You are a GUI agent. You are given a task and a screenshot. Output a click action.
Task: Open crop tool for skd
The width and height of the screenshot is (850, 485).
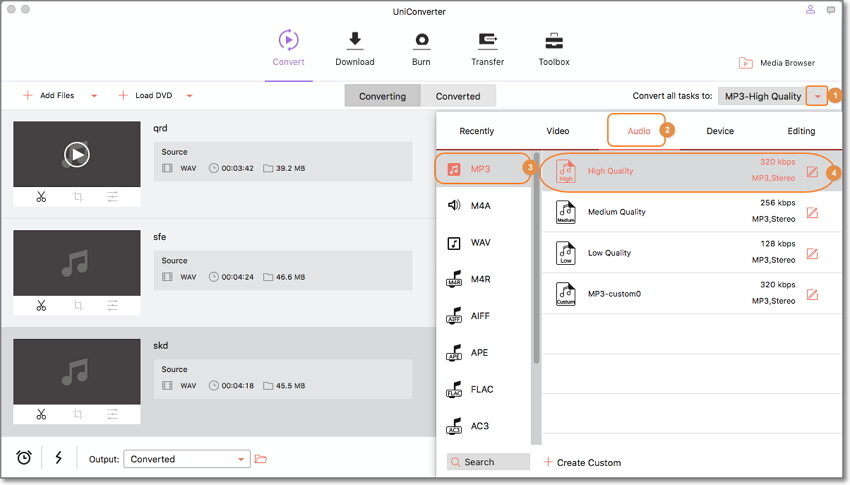[x=78, y=415]
